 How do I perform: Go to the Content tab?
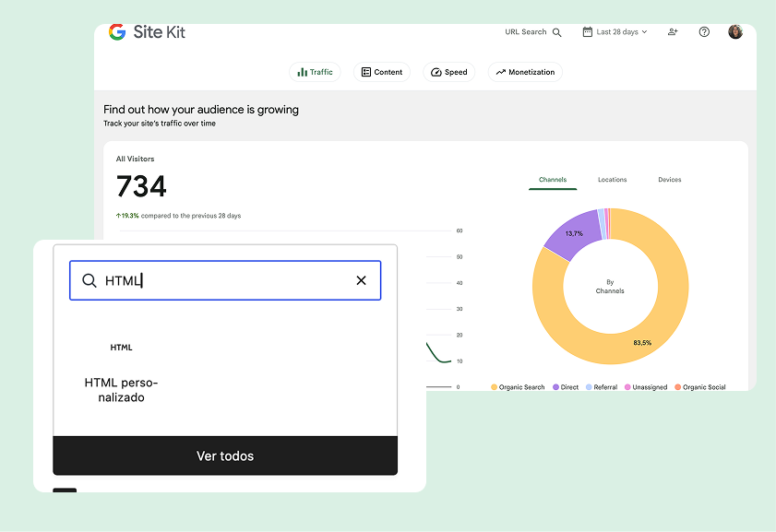tap(382, 72)
